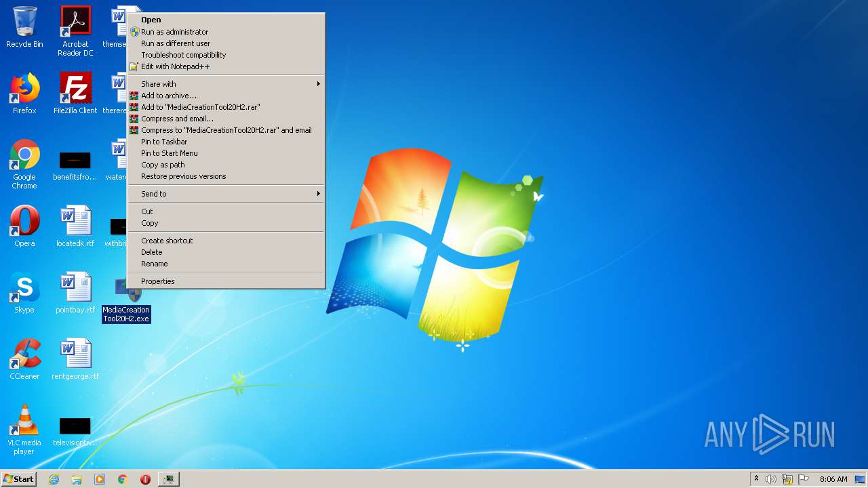The width and height of the screenshot is (868, 488).
Task: Select the Skype desktop shortcut
Action: 24,293
